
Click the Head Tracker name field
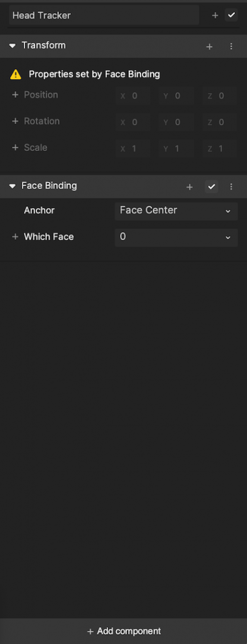pyautogui.click(x=104, y=16)
